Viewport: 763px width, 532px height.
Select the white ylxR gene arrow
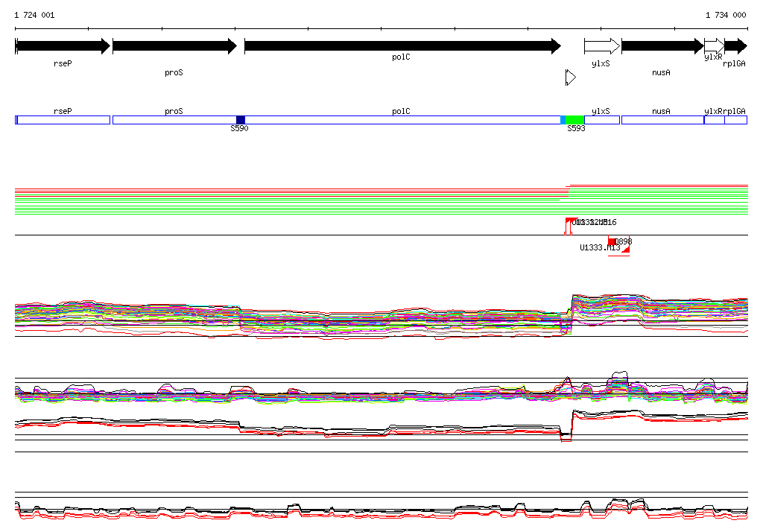[714, 46]
